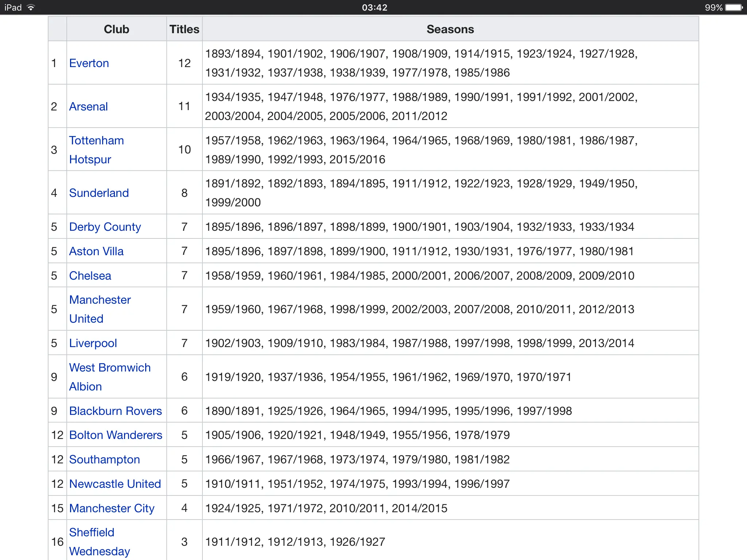The height and width of the screenshot is (560, 747).
Task: Tap the Liverpool link
Action: click(93, 343)
